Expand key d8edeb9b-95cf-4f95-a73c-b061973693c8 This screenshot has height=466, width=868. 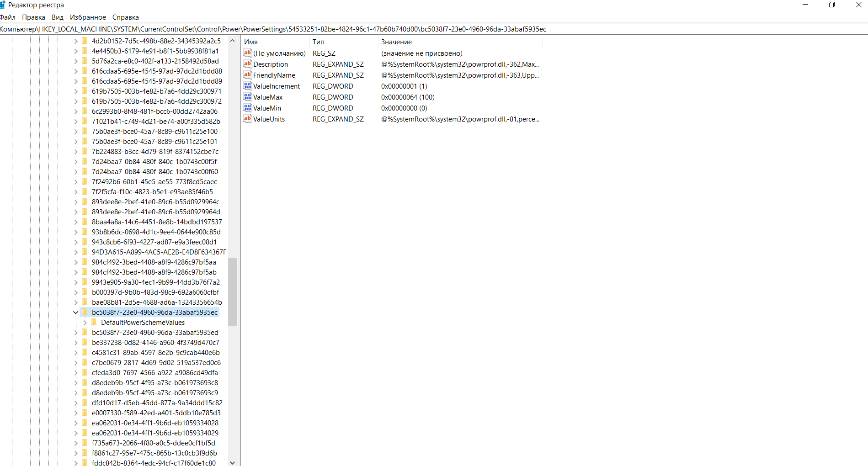coord(75,383)
